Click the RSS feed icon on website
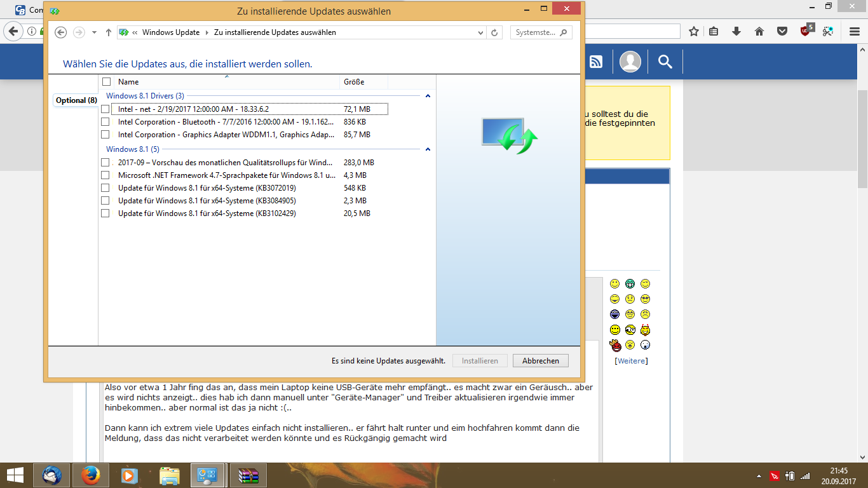This screenshot has width=868, height=488. 596,62
